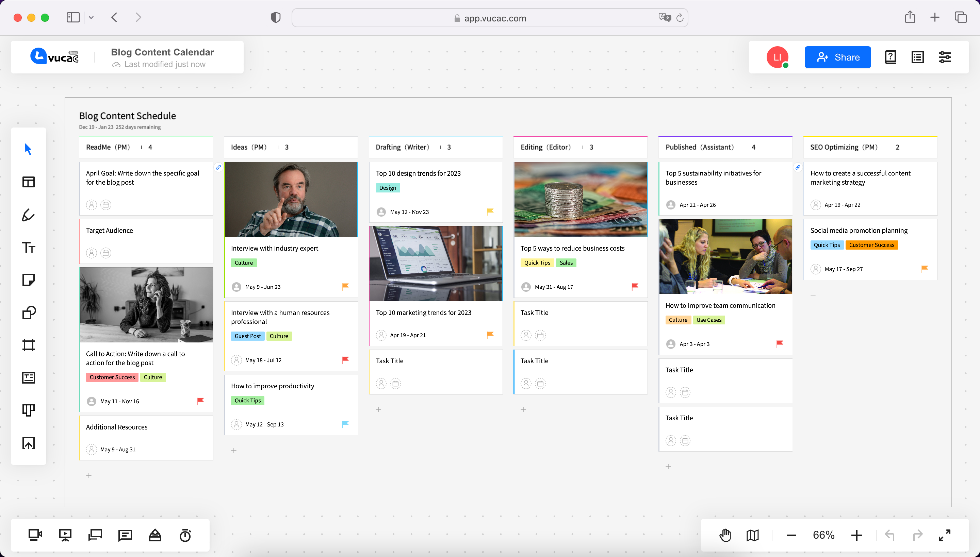Expand the browser sidebar dropdown chevron

click(x=91, y=18)
